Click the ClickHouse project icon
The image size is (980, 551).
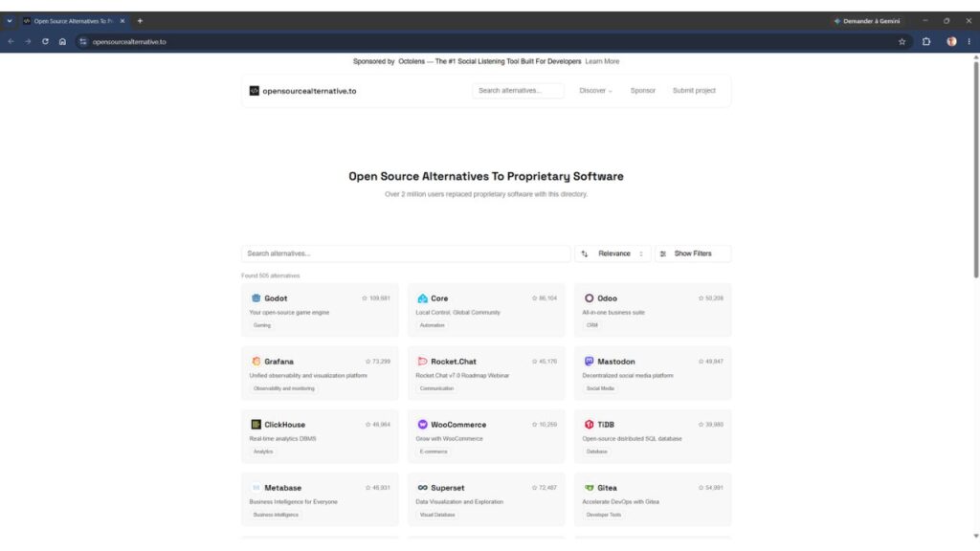click(256, 424)
